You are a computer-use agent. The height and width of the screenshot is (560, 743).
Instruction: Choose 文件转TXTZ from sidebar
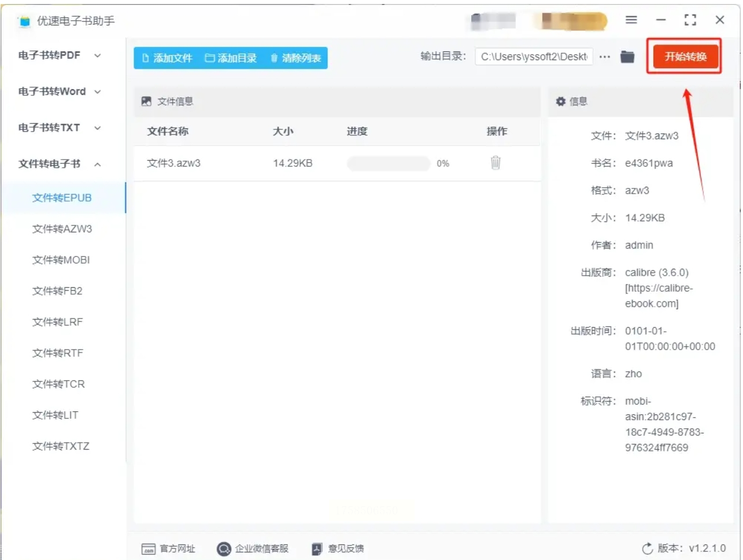click(x=61, y=446)
